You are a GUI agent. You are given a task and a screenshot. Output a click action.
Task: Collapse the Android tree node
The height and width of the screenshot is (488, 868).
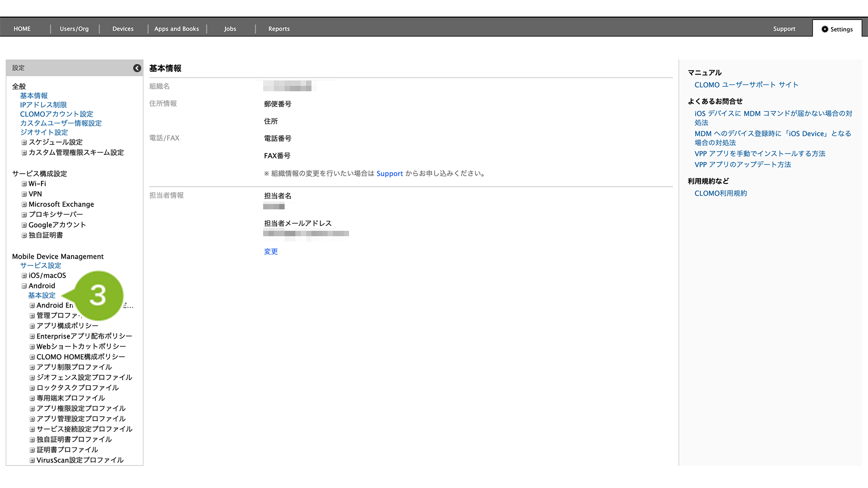[x=24, y=286]
